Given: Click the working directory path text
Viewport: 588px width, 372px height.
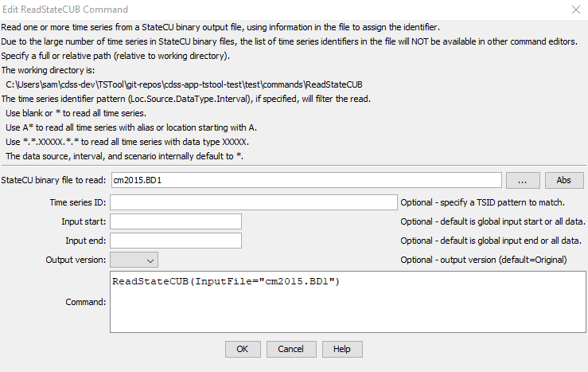Looking at the screenshot, I should click(184, 84).
